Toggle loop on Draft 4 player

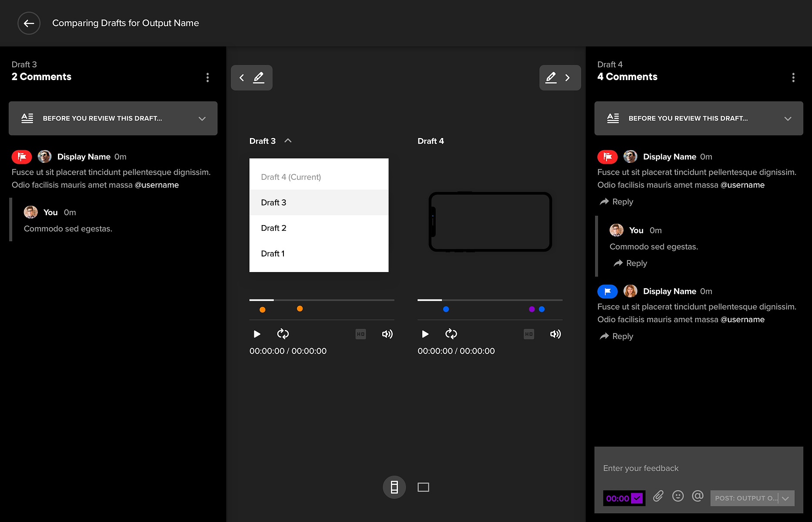point(451,334)
